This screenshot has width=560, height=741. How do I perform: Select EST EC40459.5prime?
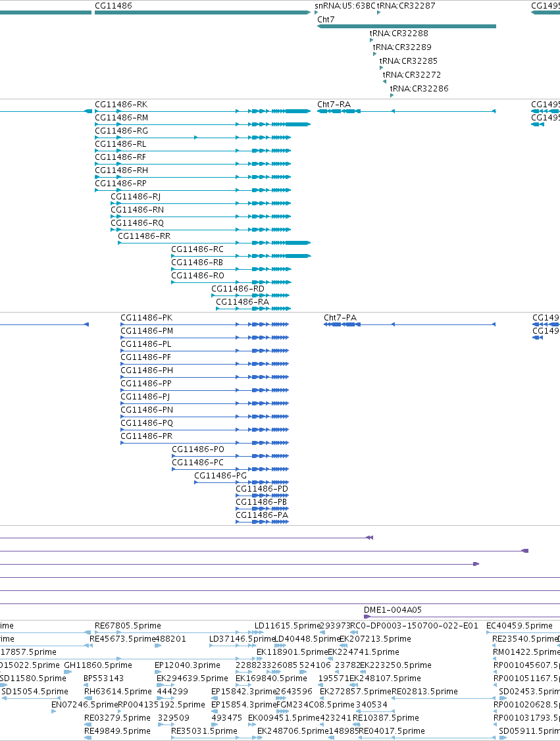[519, 626]
